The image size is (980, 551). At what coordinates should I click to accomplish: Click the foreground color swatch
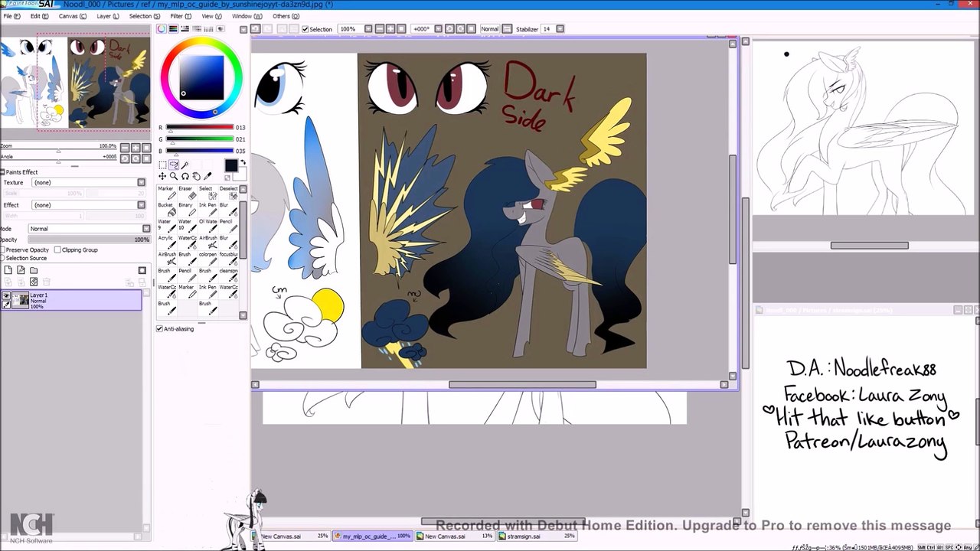pyautogui.click(x=231, y=165)
